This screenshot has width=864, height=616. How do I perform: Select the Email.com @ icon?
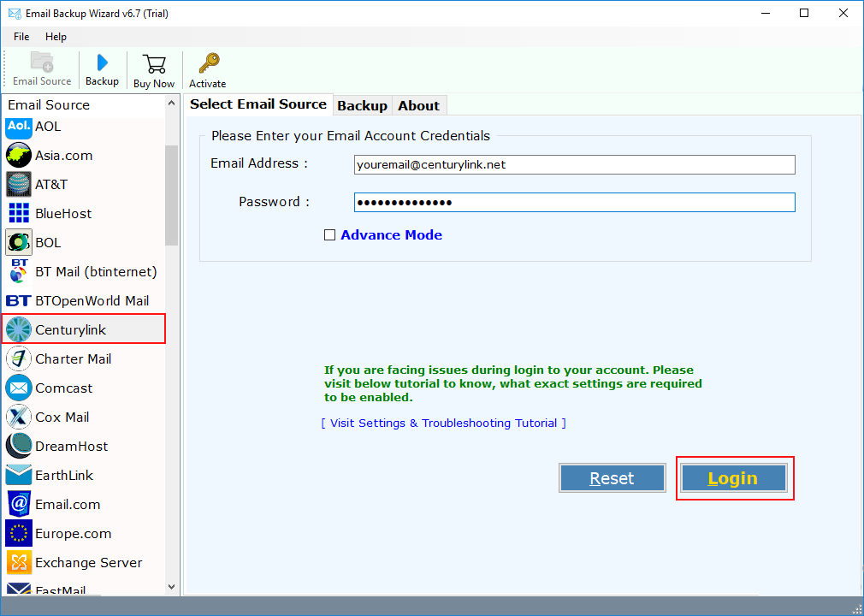(x=19, y=504)
